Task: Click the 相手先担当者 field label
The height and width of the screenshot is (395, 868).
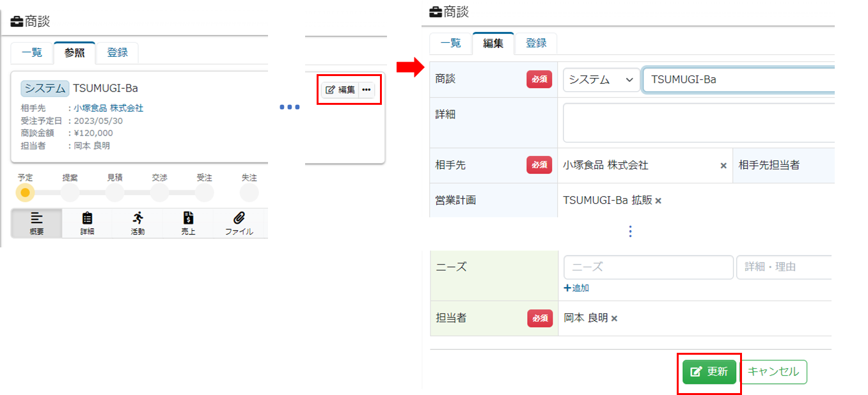Action: pyautogui.click(x=769, y=165)
